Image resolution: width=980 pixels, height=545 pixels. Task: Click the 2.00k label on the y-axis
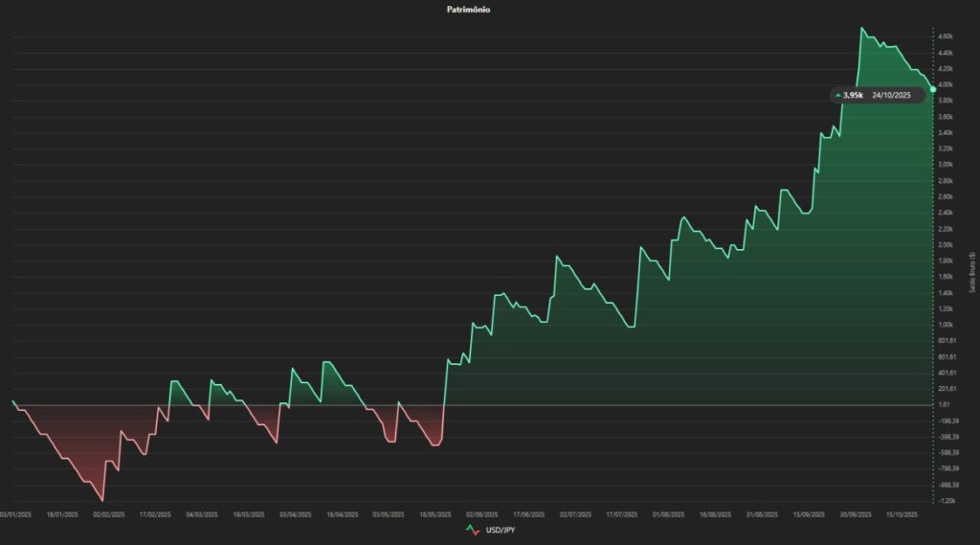coord(945,244)
